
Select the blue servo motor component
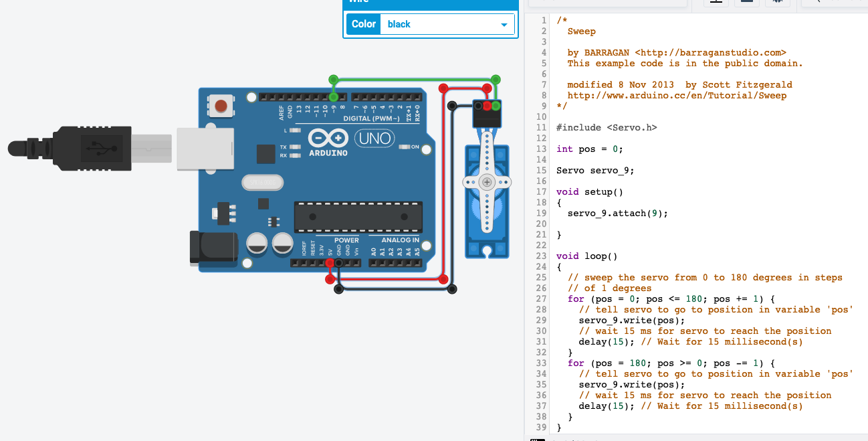(x=486, y=201)
